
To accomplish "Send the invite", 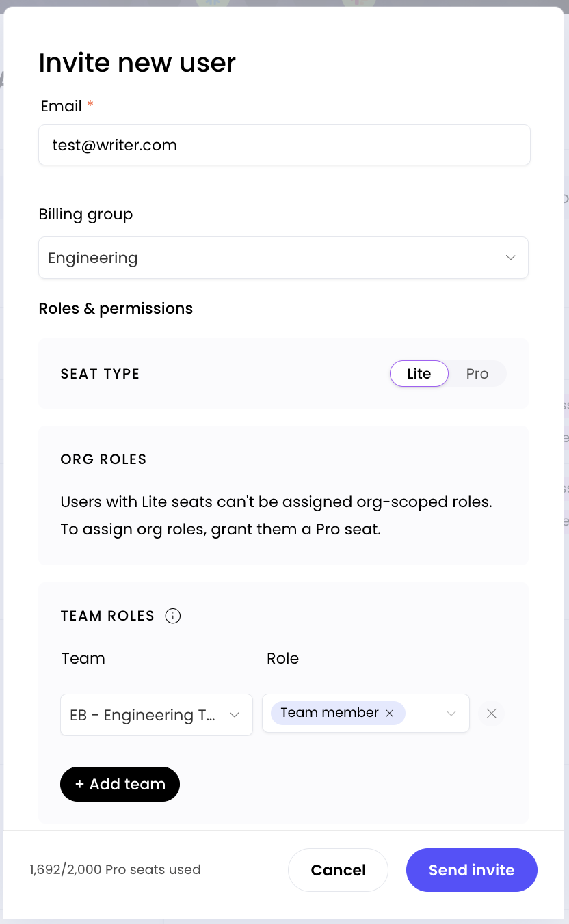I will (x=471, y=870).
